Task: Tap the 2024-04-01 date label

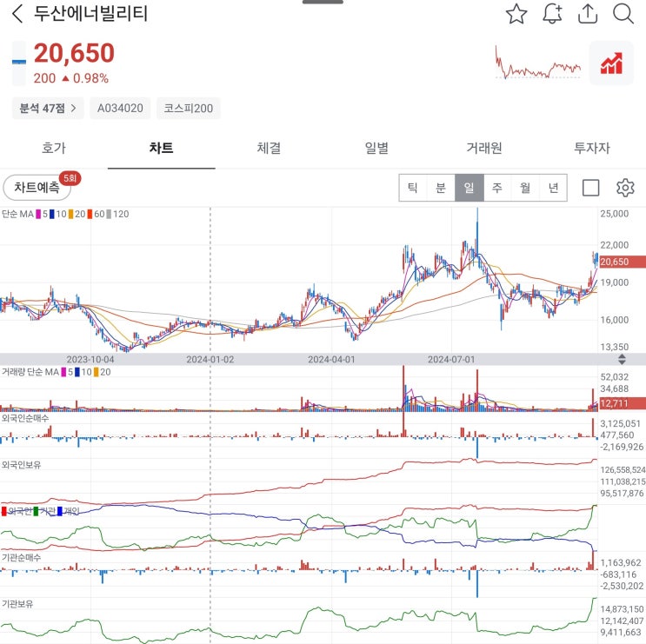Action: click(x=331, y=360)
